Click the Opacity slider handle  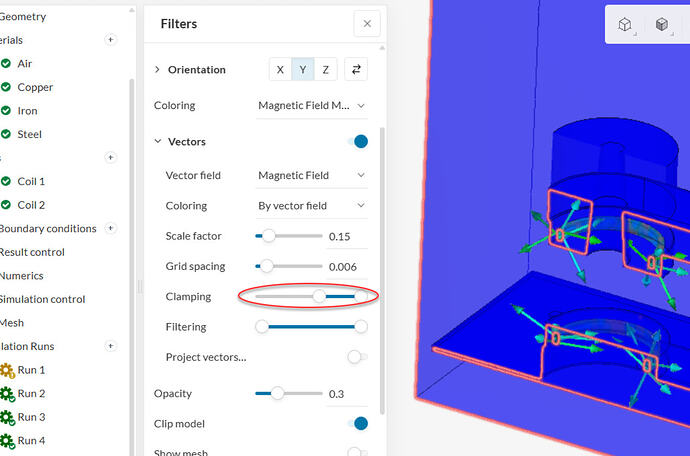tap(277, 393)
